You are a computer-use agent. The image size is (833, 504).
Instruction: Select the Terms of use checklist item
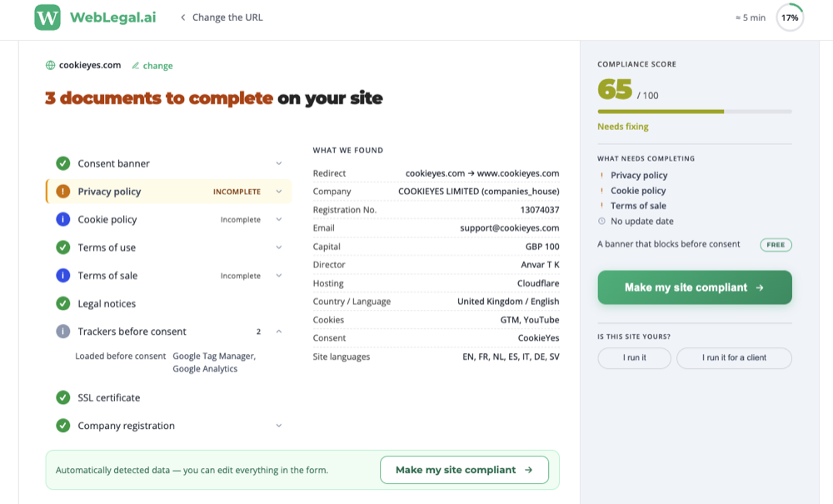coord(168,247)
